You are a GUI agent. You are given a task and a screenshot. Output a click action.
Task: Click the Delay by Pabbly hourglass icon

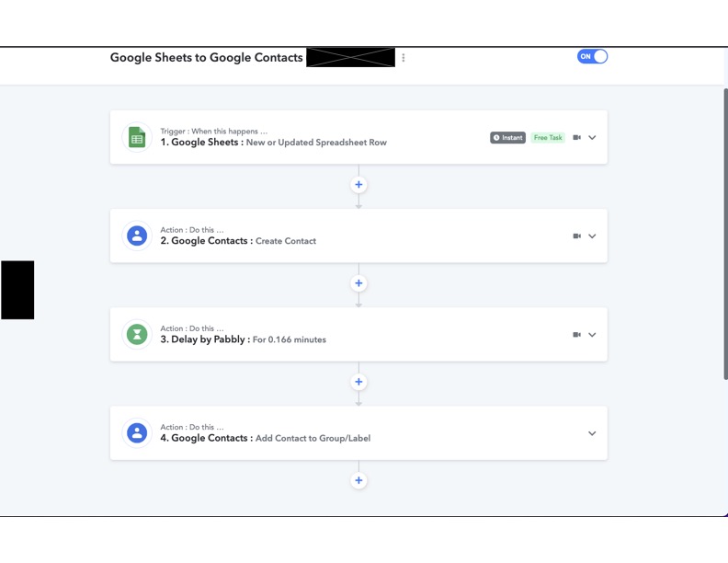[x=137, y=335]
